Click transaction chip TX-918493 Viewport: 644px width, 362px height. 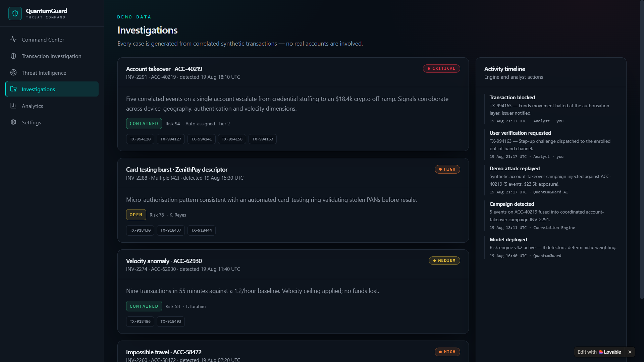click(171, 321)
